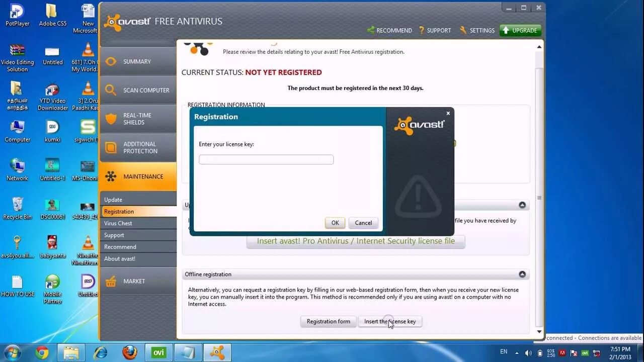The image size is (644, 362).
Task: Open the clock showing 7:51 PM
Action: click(x=619, y=353)
